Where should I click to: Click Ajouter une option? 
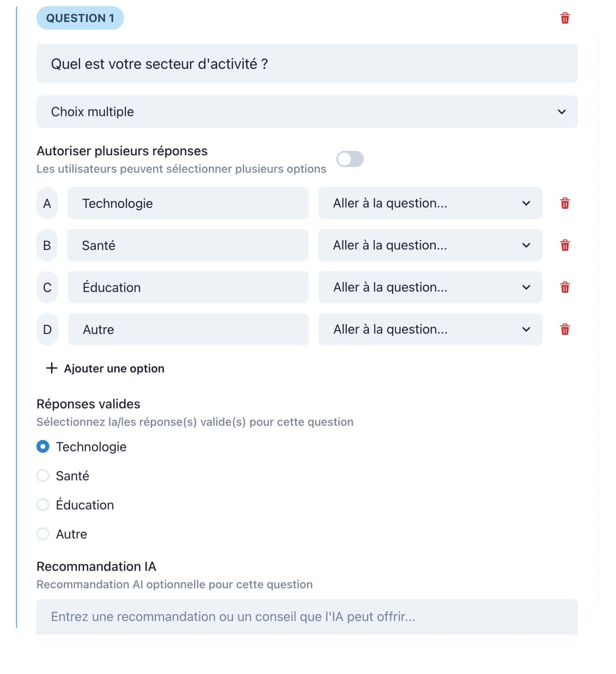pyautogui.click(x=114, y=369)
